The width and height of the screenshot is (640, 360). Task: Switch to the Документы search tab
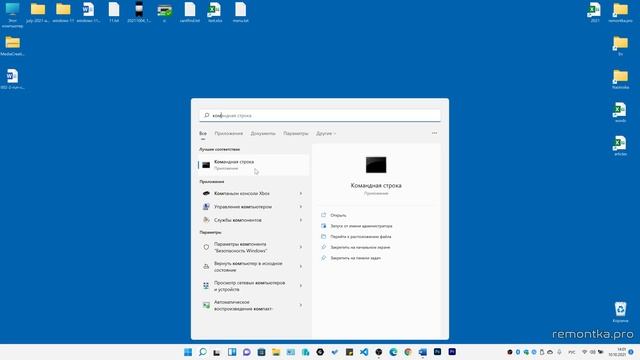coord(263,133)
